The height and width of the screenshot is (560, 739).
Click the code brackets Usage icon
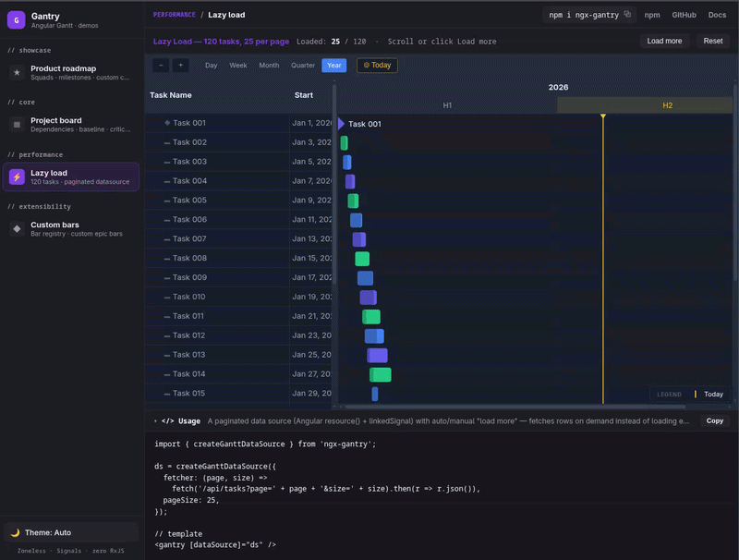point(168,421)
